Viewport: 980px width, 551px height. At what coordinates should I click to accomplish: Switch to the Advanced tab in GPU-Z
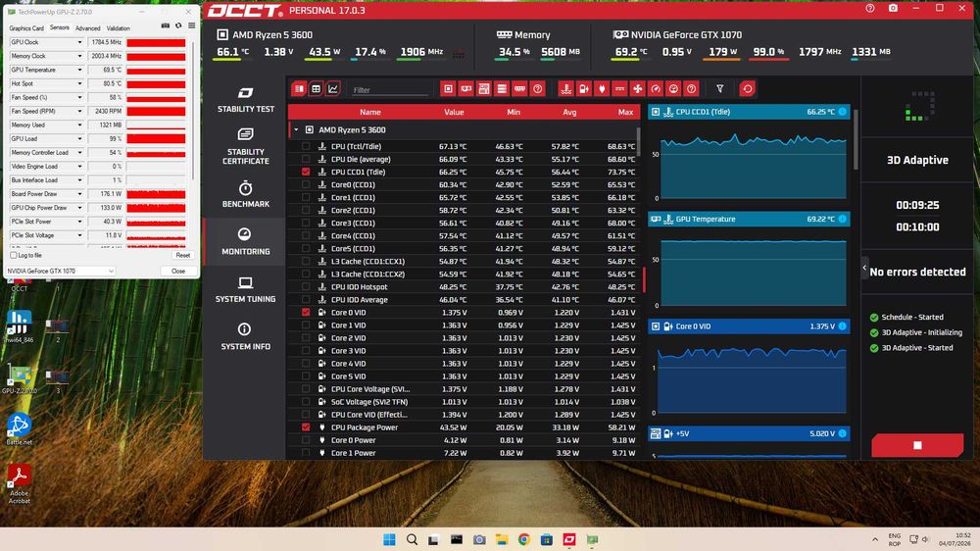pos(87,28)
